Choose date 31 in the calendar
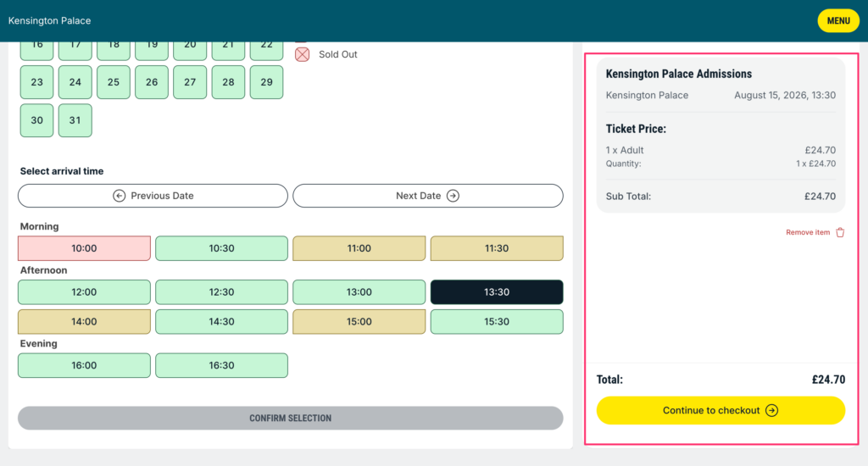868x466 pixels. point(75,120)
